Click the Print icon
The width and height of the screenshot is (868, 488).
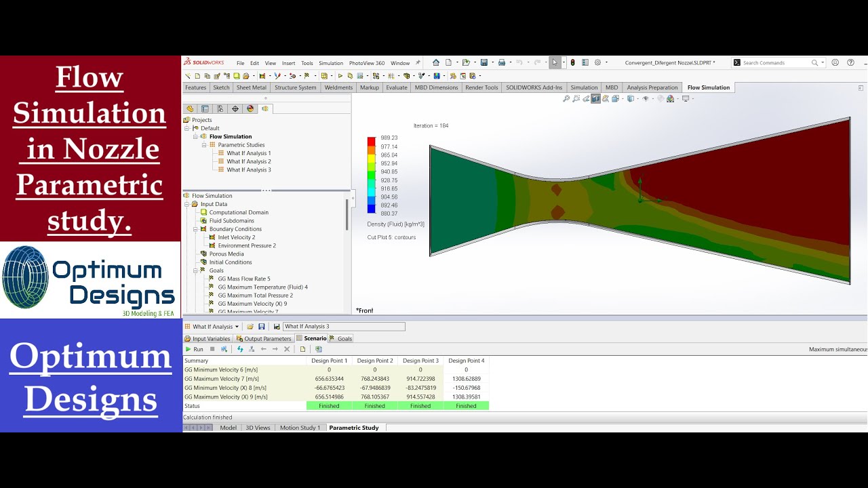pyautogui.click(x=502, y=62)
